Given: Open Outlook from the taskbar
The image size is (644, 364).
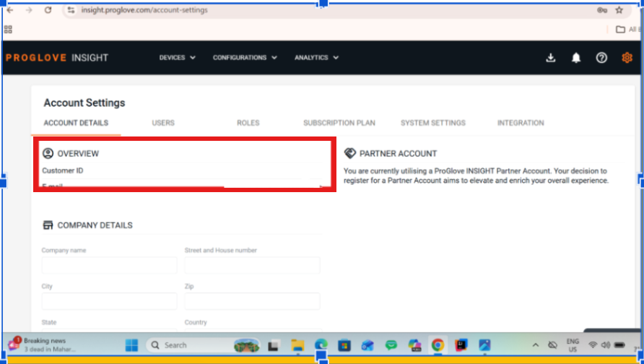Looking at the screenshot, I should point(367,345).
